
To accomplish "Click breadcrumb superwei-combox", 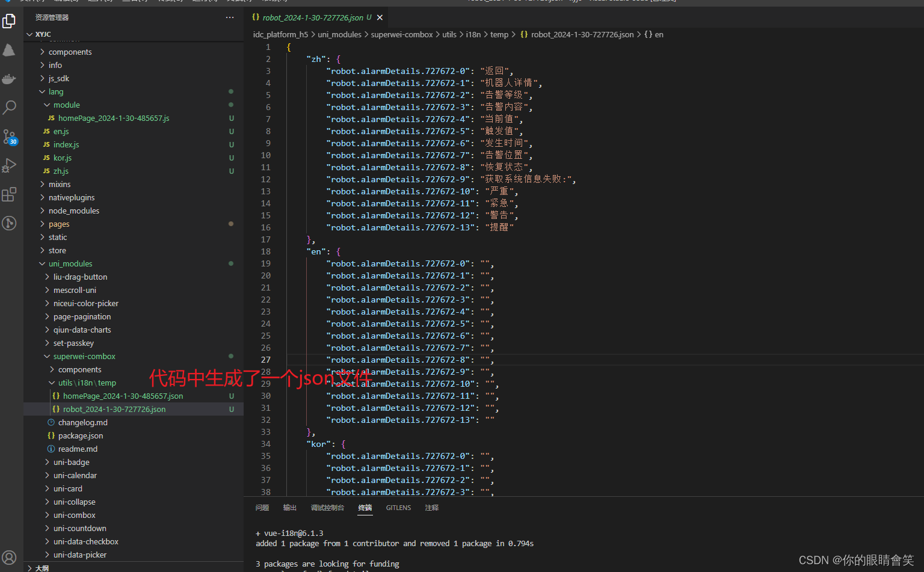I will point(402,34).
